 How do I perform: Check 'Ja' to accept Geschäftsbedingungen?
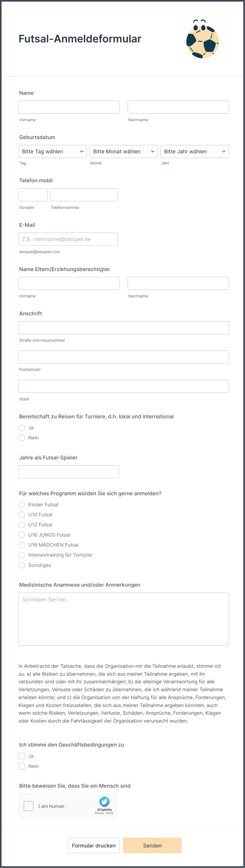click(x=22, y=756)
